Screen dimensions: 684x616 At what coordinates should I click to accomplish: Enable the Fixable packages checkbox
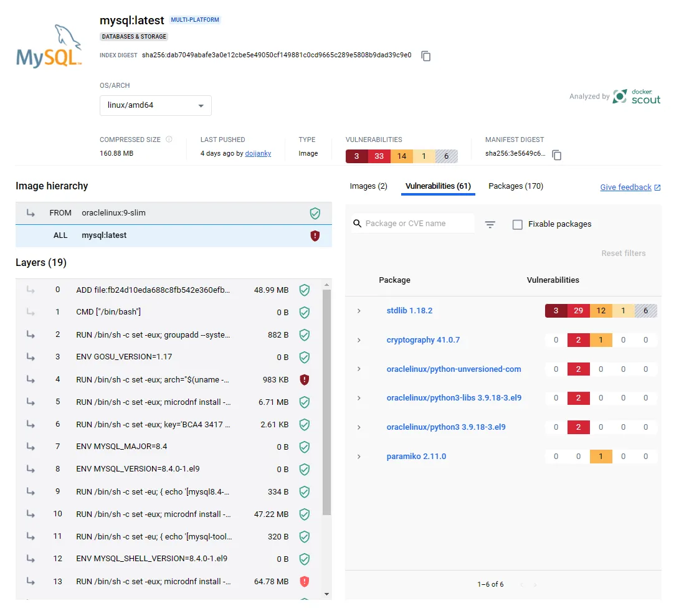click(518, 224)
